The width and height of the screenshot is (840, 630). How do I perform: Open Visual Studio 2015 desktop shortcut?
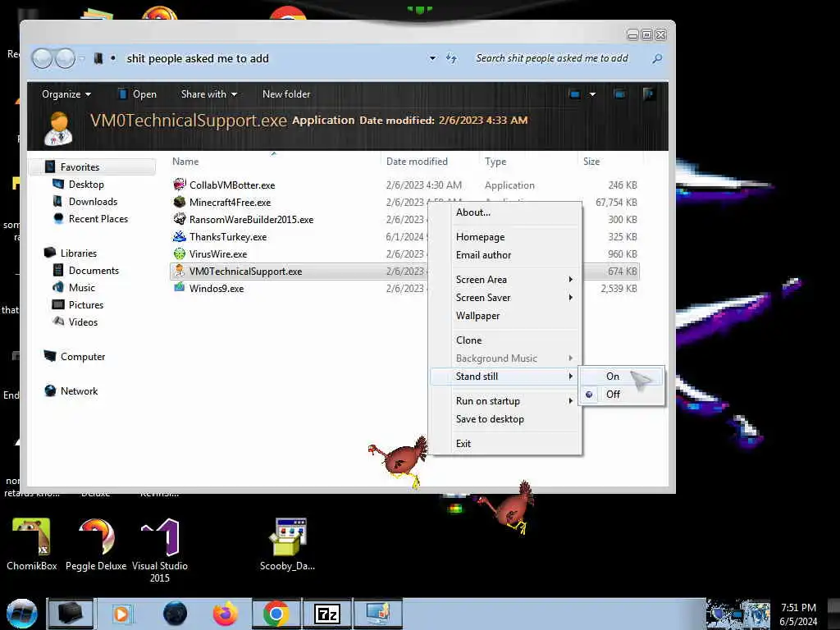[160, 550]
